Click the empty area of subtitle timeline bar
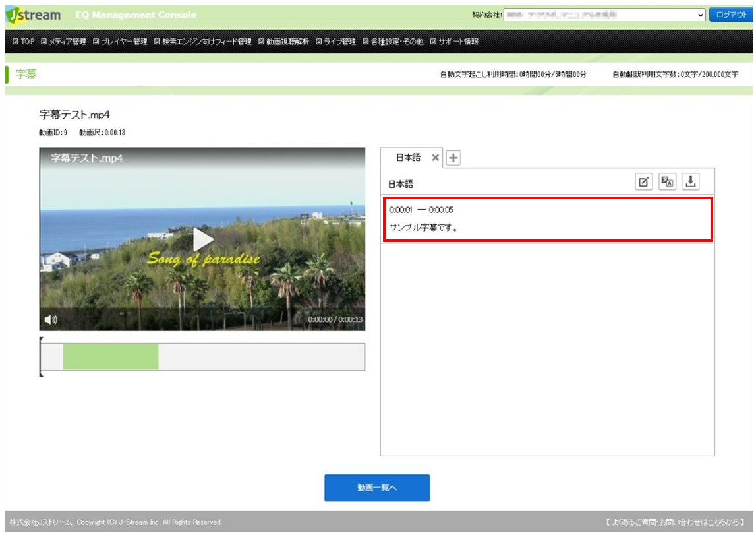The image size is (756, 535). (x=261, y=357)
